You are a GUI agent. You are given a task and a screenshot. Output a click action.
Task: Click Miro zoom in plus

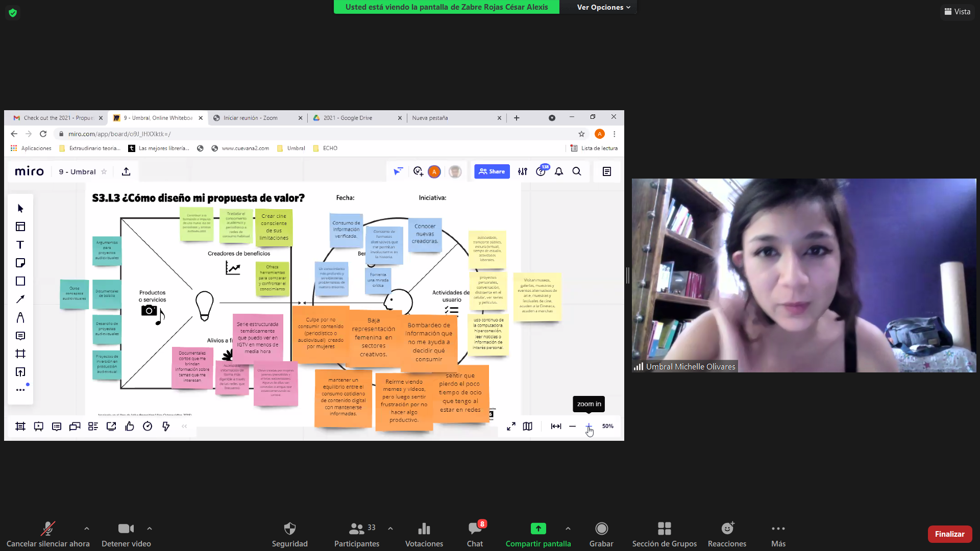click(x=589, y=427)
